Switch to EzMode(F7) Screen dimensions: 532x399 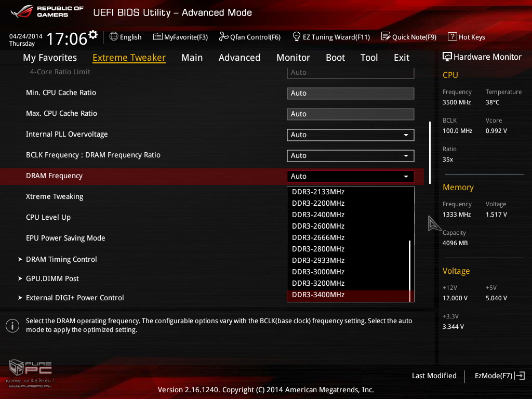pos(499,376)
